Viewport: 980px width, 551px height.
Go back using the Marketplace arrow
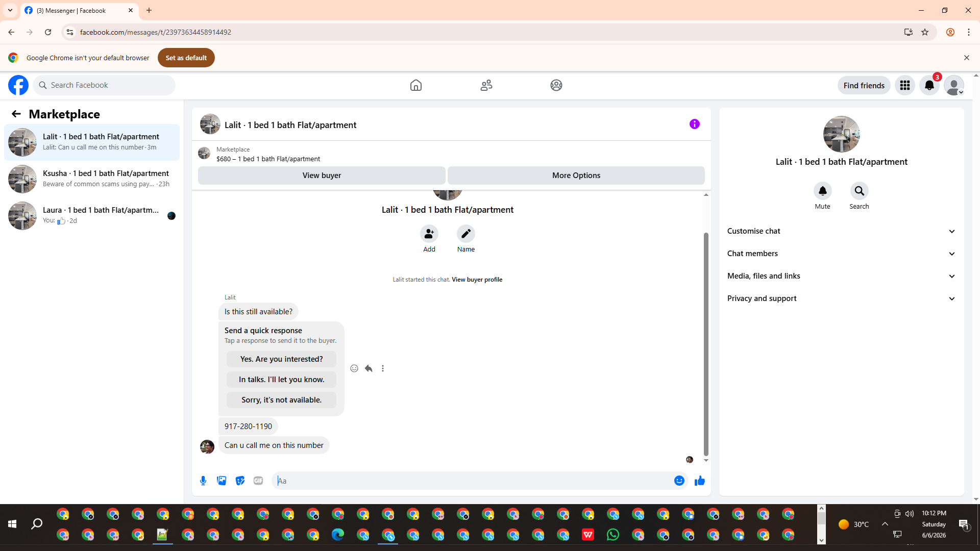coord(16,114)
